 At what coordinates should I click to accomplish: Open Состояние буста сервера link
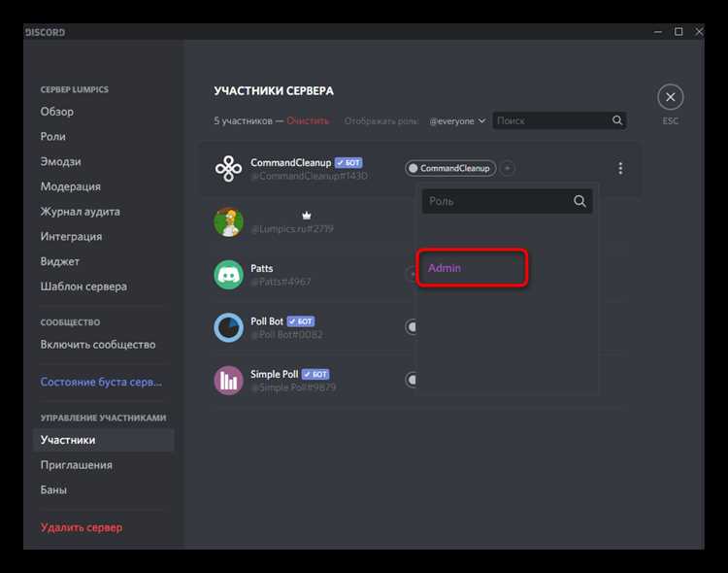(101, 382)
